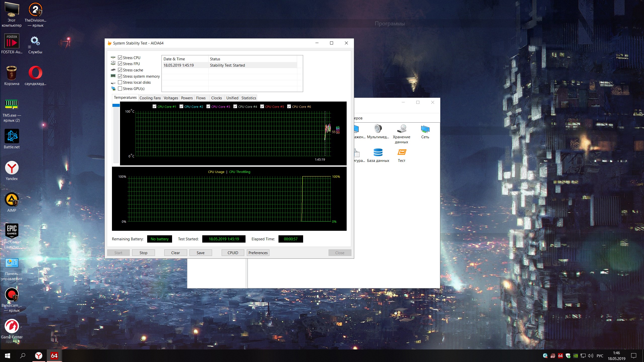Open the Тест benchmark icon

tap(401, 153)
